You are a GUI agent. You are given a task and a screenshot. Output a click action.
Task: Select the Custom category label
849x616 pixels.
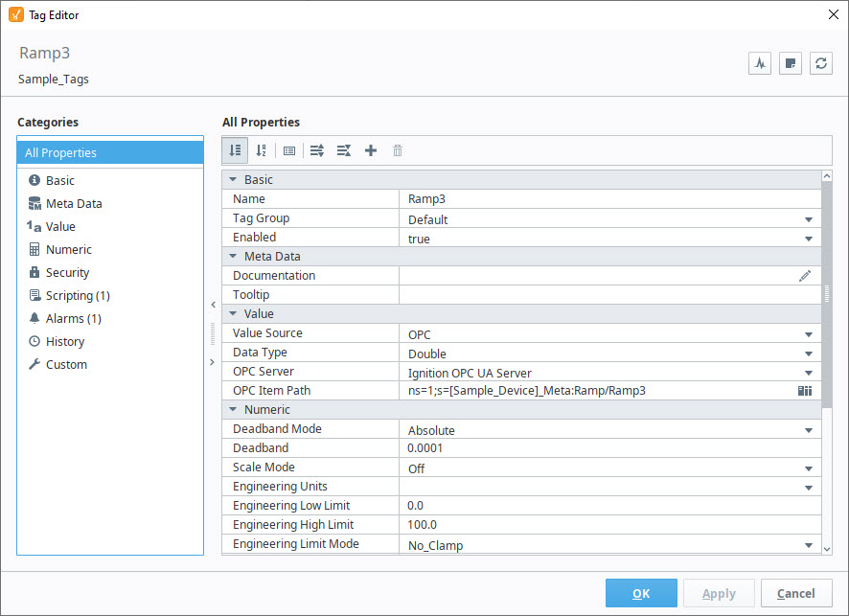click(66, 364)
